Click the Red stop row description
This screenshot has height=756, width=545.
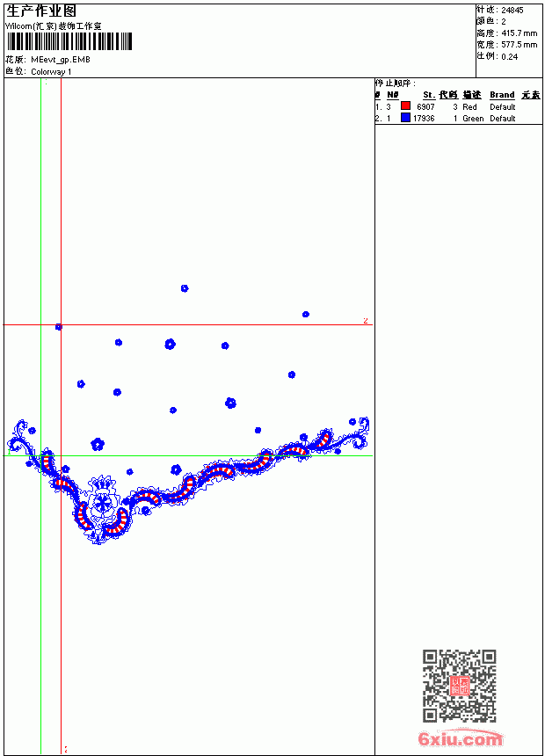pyautogui.click(x=469, y=107)
